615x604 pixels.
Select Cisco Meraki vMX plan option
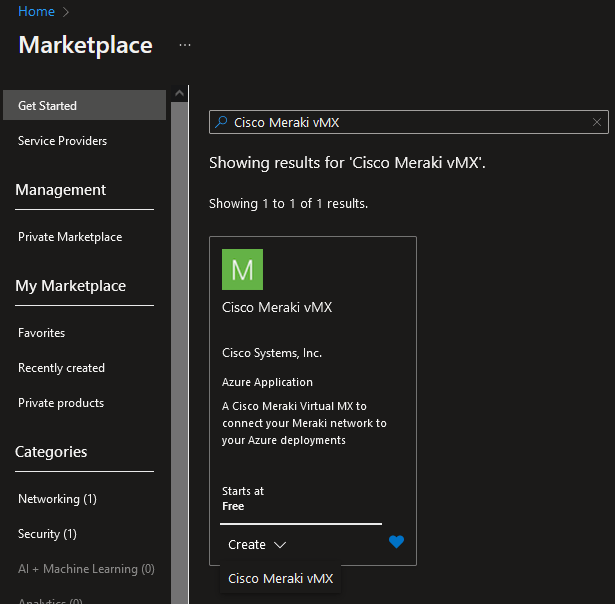point(280,579)
